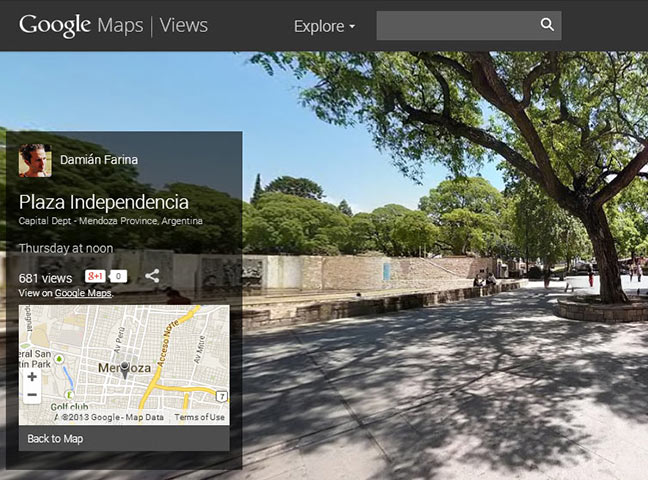
Task: Click Back to Map button
Action: [x=55, y=438]
